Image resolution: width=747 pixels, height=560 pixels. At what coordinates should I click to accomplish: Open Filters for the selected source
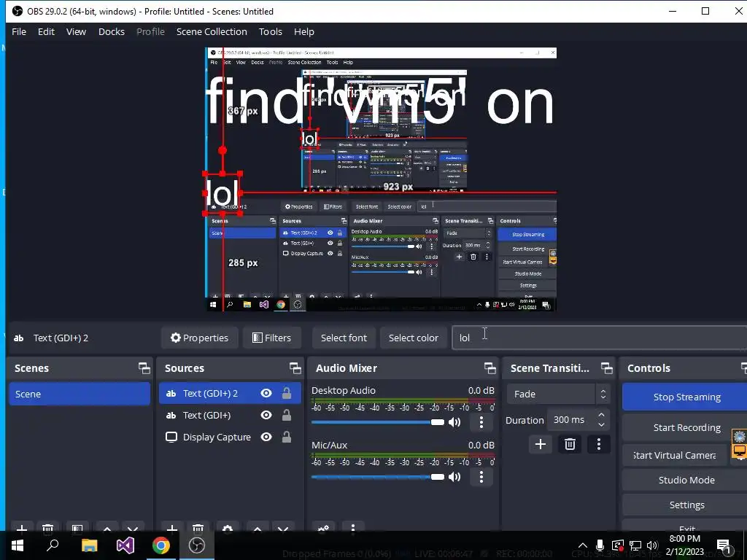pos(271,338)
